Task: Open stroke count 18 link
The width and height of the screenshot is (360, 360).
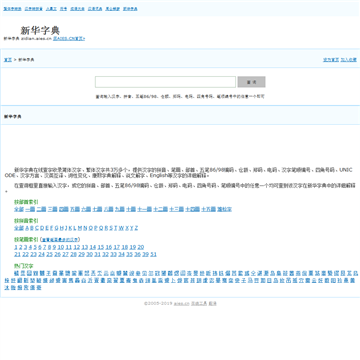Action: pos(125,247)
